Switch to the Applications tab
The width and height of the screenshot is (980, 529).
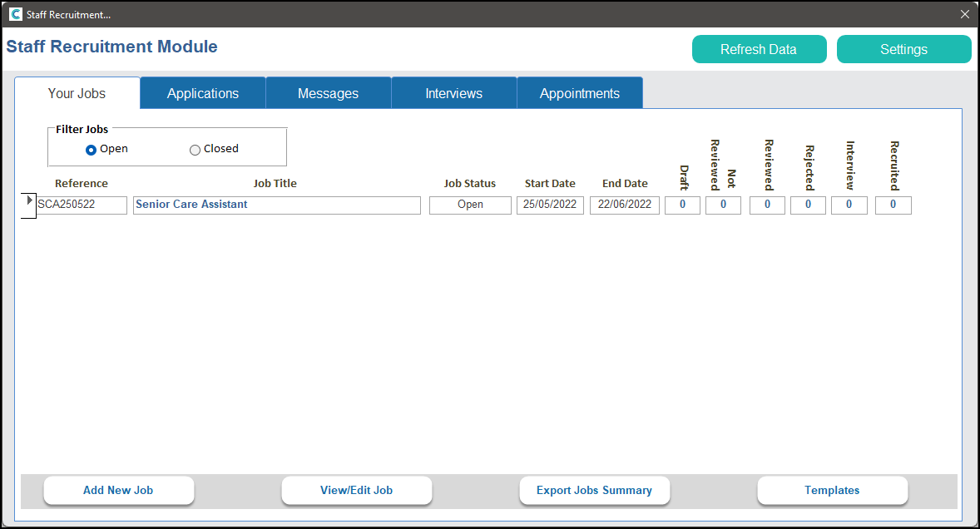pyautogui.click(x=203, y=93)
